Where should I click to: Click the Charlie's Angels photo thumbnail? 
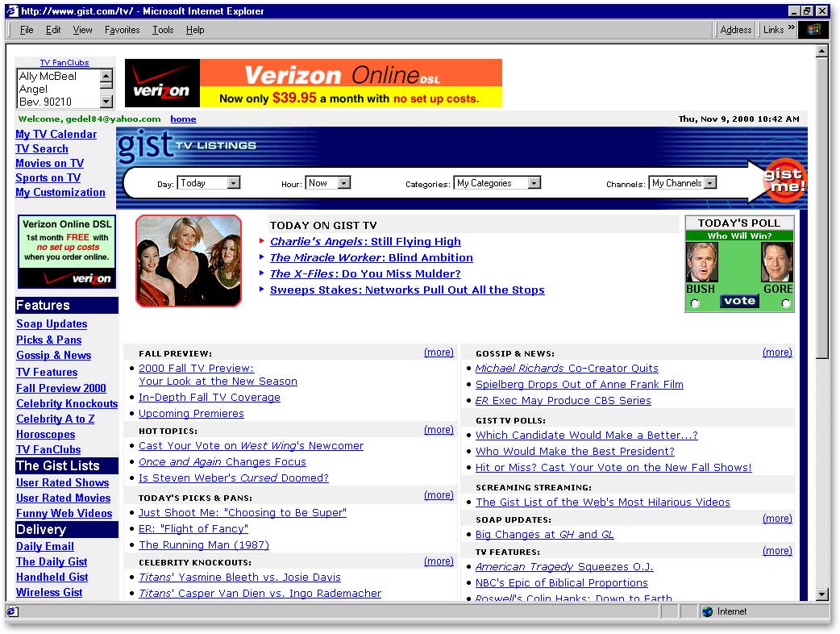[x=189, y=261]
